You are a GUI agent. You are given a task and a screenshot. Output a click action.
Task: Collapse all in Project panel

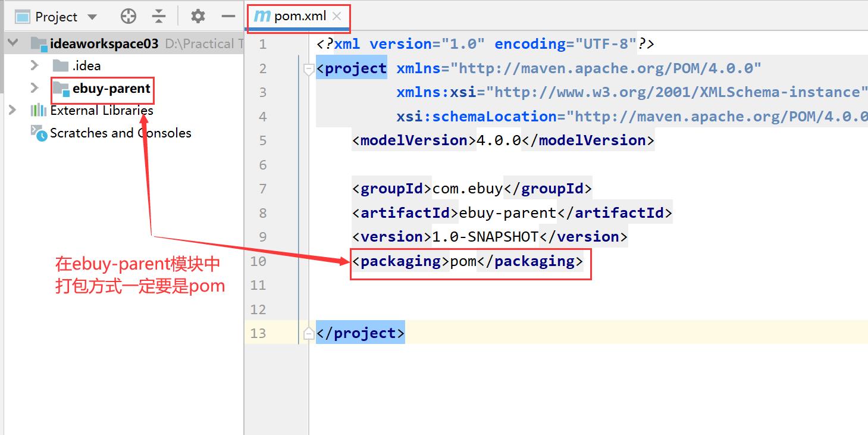[159, 17]
